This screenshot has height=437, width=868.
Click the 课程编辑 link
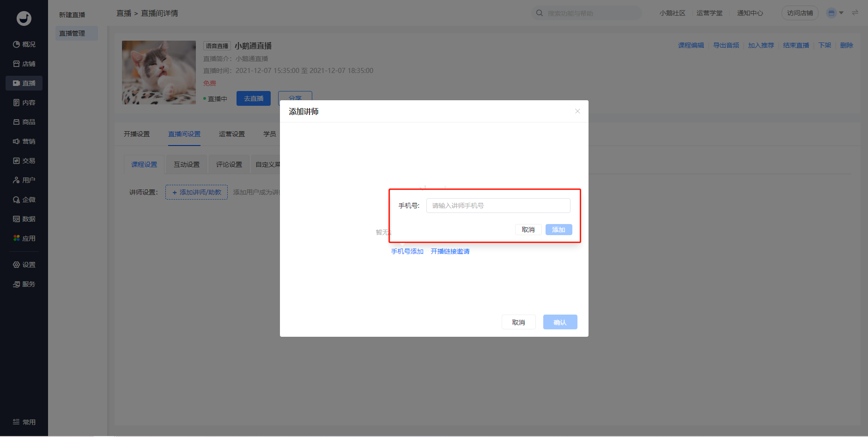coord(691,45)
